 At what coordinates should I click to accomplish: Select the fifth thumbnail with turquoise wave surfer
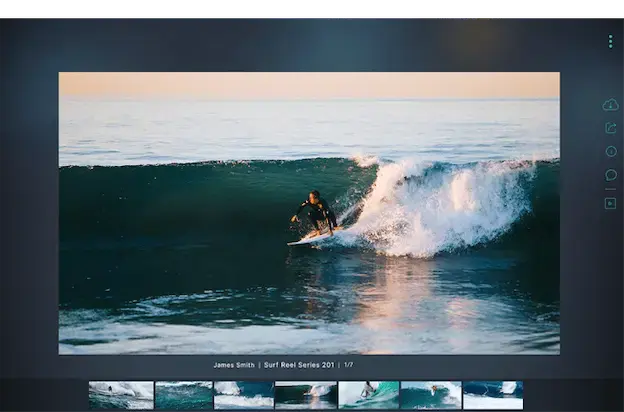coord(369,395)
